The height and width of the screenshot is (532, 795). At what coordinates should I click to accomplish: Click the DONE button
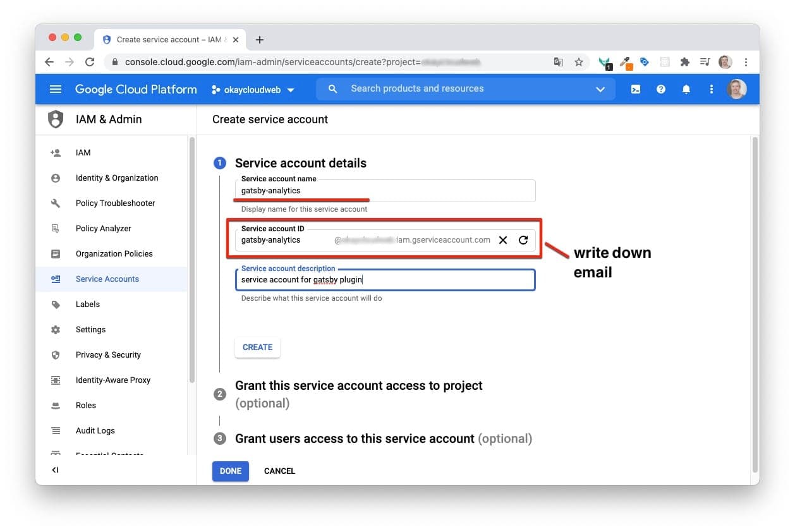[x=231, y=471]
